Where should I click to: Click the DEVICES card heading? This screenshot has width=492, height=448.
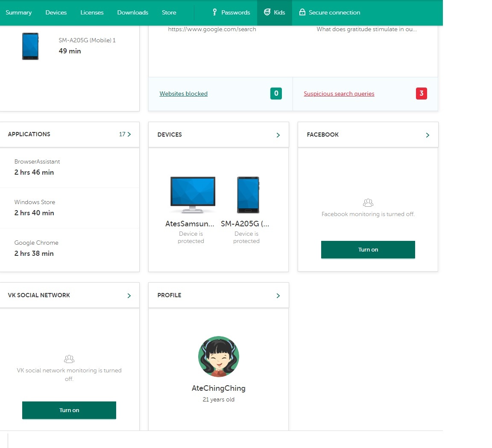(x=170, y=135)
